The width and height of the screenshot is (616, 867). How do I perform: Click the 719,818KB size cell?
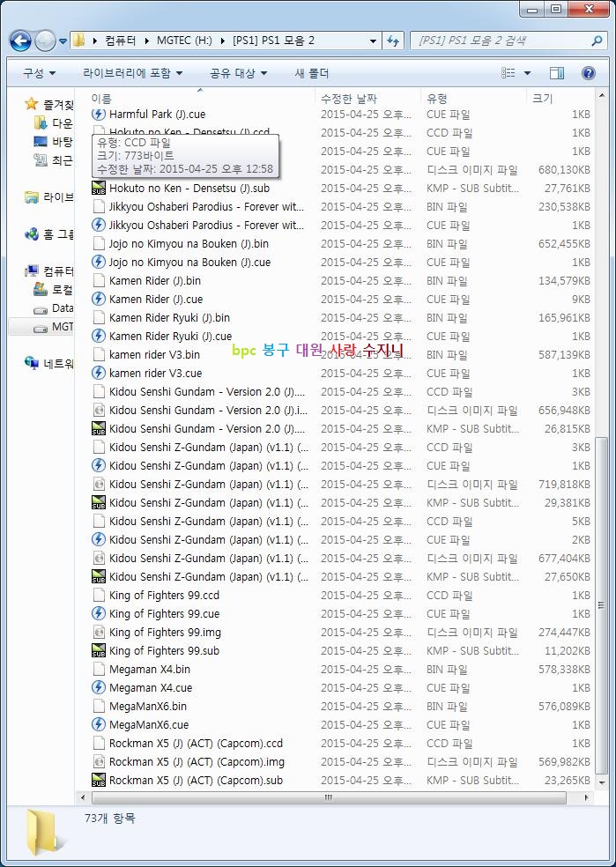pyautogui.click(x=564, y=485)
